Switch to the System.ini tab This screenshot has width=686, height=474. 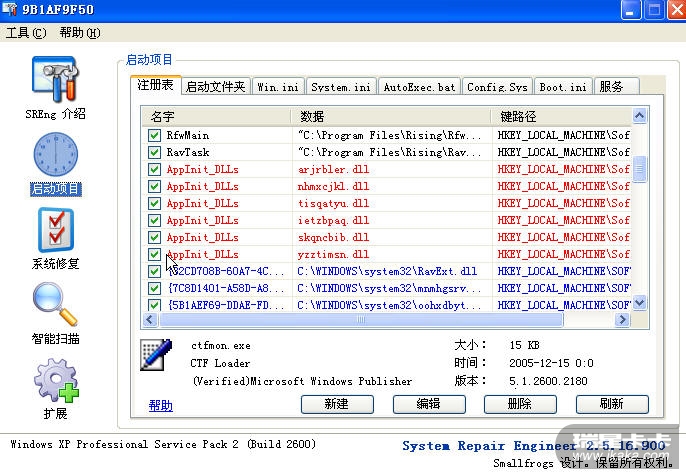point(341,87)
